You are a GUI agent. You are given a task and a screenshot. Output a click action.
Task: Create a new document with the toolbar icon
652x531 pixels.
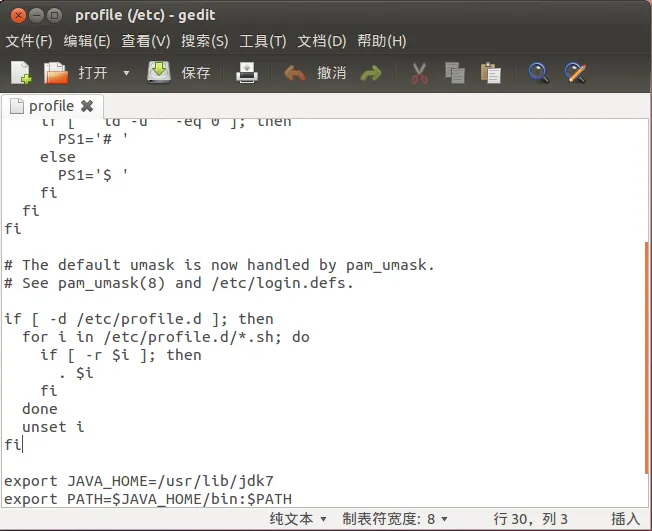pyautogui.click(x=21, y=73)
